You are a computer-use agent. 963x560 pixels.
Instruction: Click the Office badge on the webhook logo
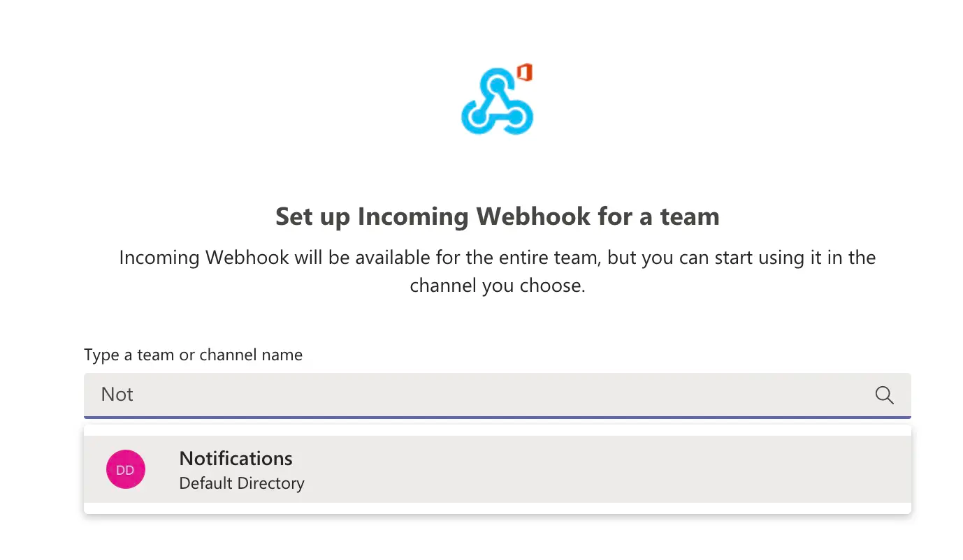click(x=523, y=70)
